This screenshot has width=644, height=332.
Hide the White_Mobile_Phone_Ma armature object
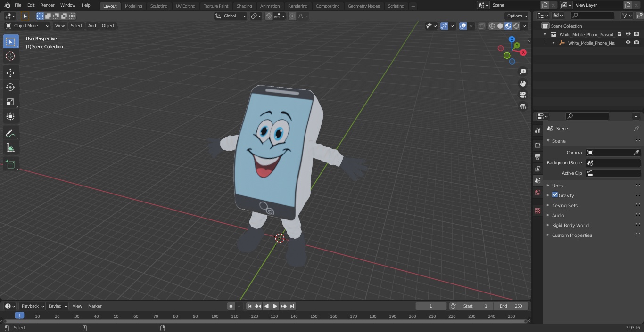(x=628, y=43)
